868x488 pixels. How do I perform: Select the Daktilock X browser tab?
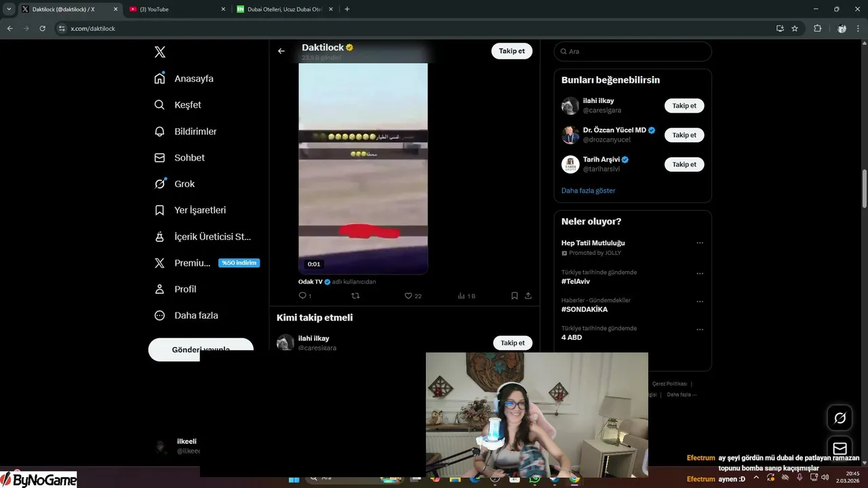click(70, 9)
